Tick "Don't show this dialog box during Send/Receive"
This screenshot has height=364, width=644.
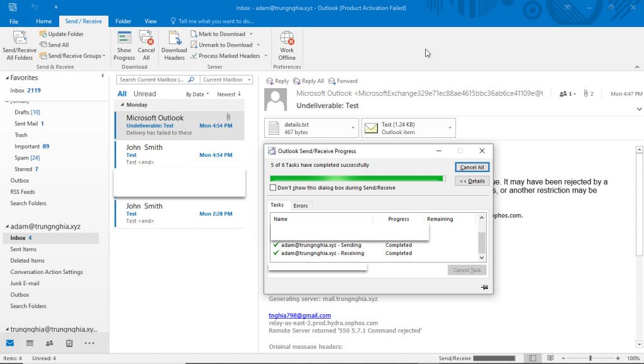coord(273,188)
